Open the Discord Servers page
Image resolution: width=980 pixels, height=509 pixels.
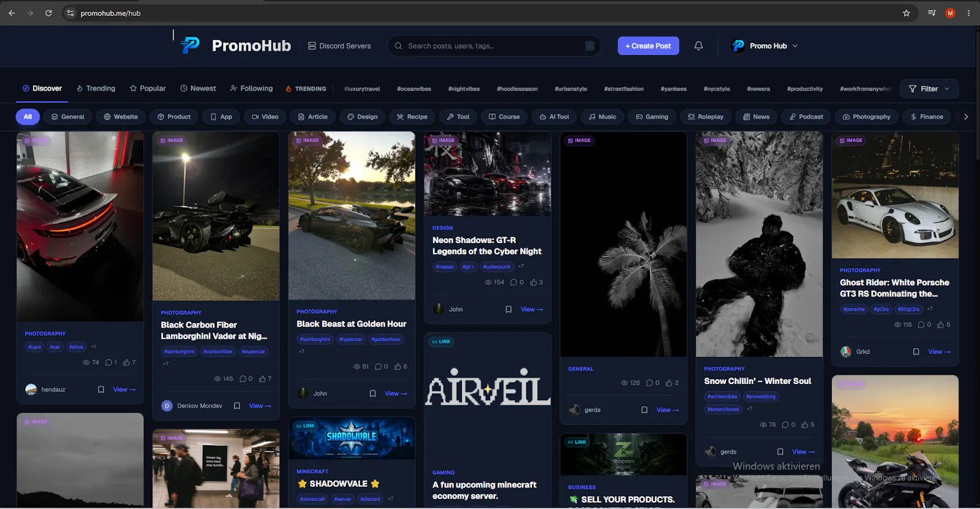[x=339, y=46]
